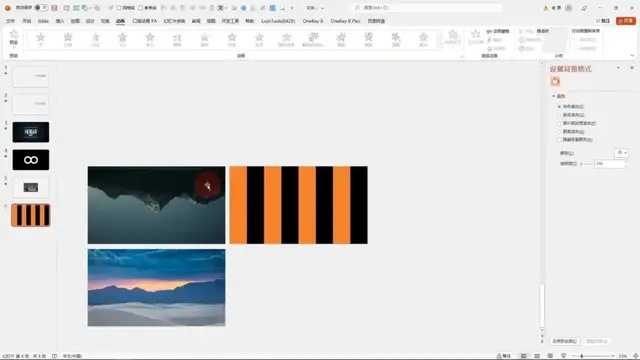Open the 颜色 fill color dropdown
Image resolution: width=640 pixels, height=360 pixels.
pyautogui.click(x=621, y=153)
